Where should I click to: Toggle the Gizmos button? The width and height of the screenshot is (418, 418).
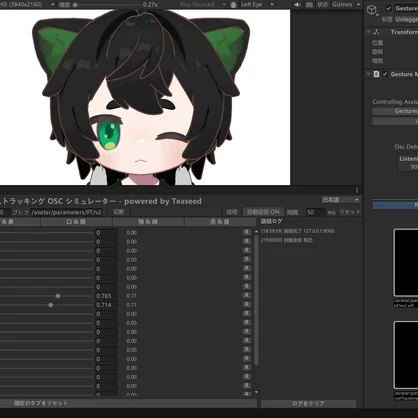(x=342, y=5)
